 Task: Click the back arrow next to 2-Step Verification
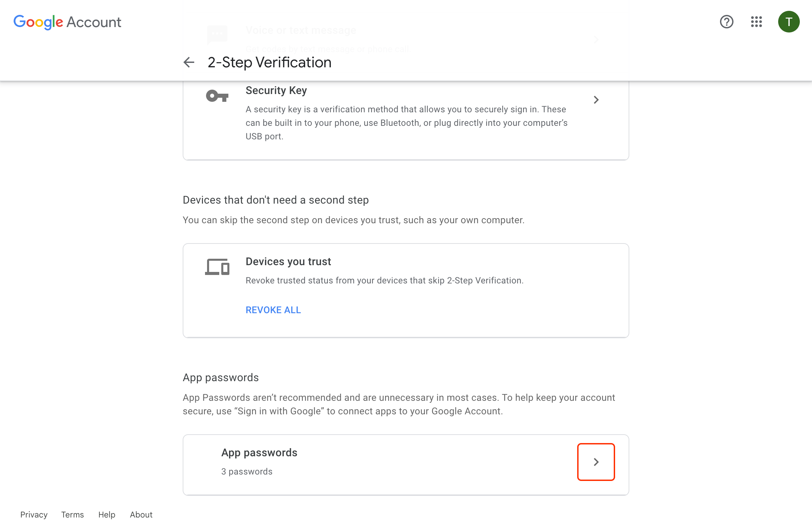[x=189, y=63]
